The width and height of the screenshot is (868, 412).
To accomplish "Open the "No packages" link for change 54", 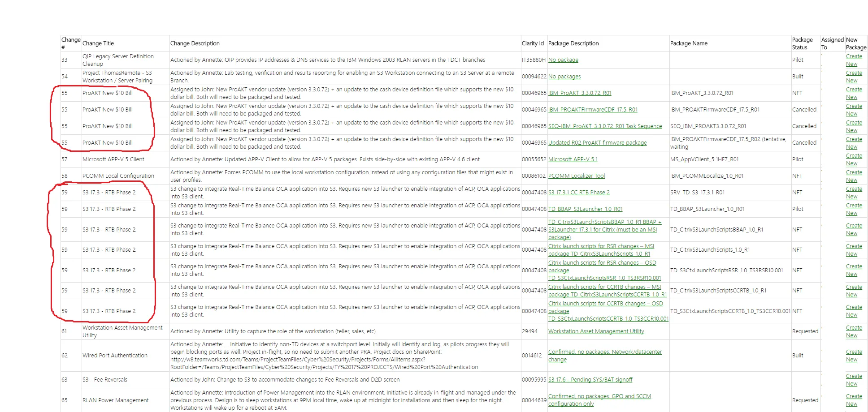I will (x=564, y=77).
